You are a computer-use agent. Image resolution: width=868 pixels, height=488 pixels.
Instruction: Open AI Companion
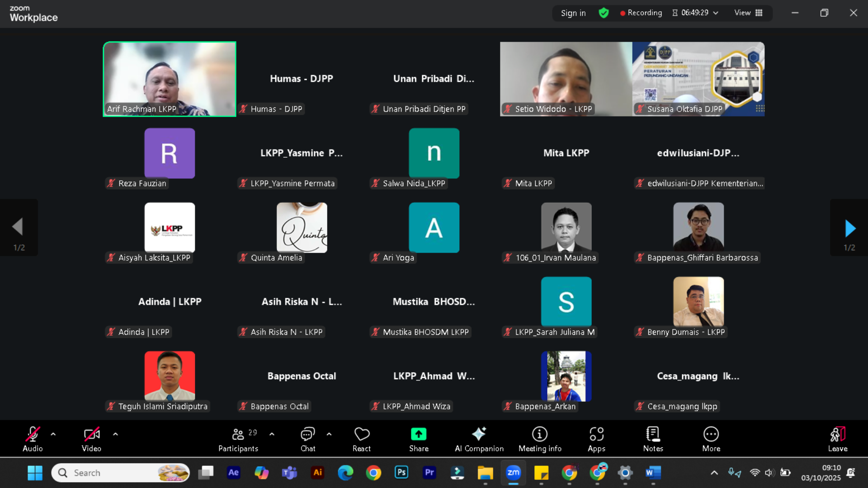pos(479,439)
